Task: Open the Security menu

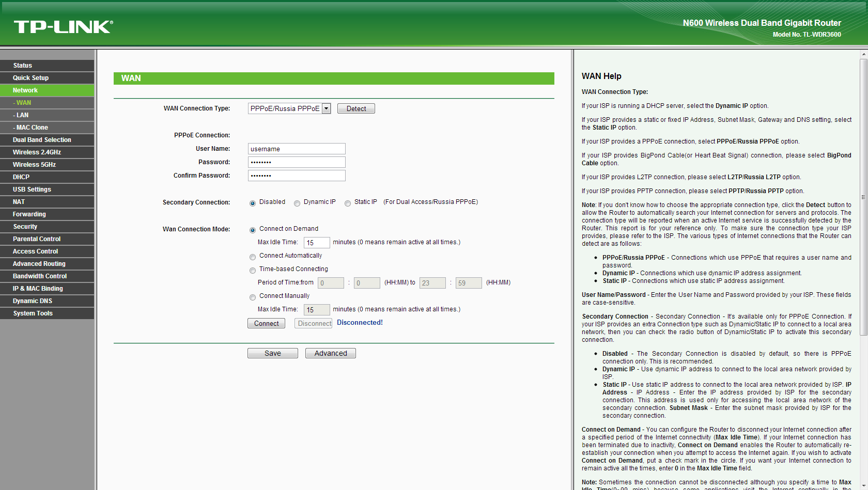Action: 47,227
